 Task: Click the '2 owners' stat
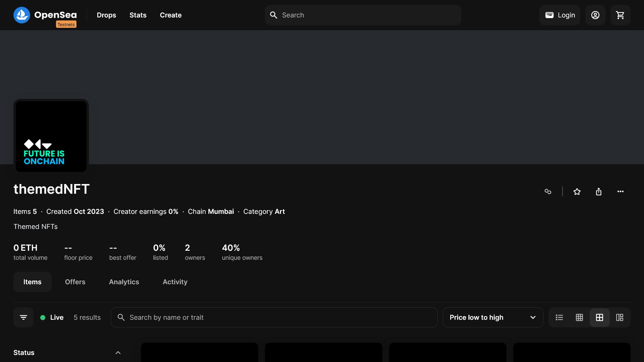195,252
